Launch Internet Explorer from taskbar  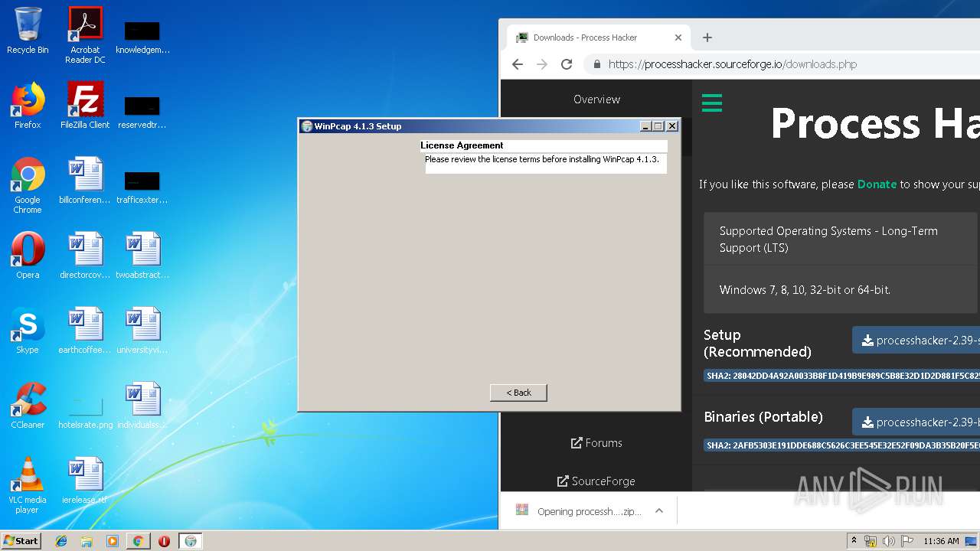pyautogui.click(x=61, y=541)
